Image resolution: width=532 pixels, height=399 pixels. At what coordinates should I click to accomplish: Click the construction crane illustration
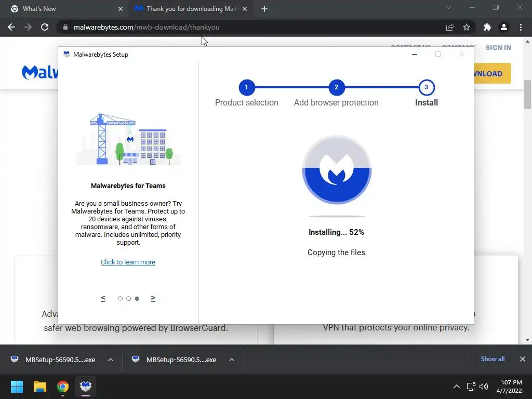128,139
